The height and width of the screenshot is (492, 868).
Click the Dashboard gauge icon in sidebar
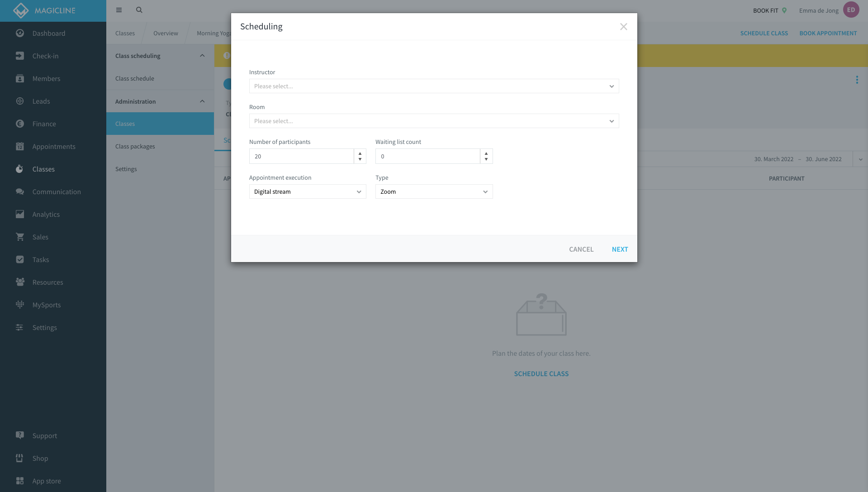click(x=20, y=33)
